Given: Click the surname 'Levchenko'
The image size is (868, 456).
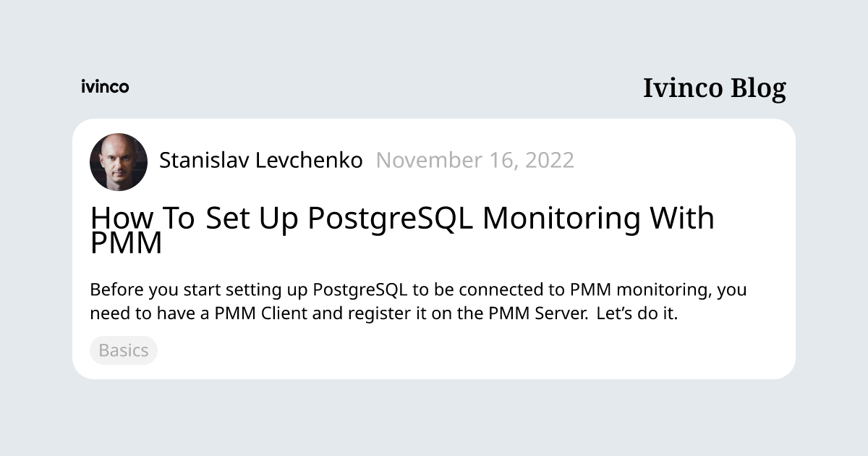Looking at the screenshot, I should click(309, 160).
